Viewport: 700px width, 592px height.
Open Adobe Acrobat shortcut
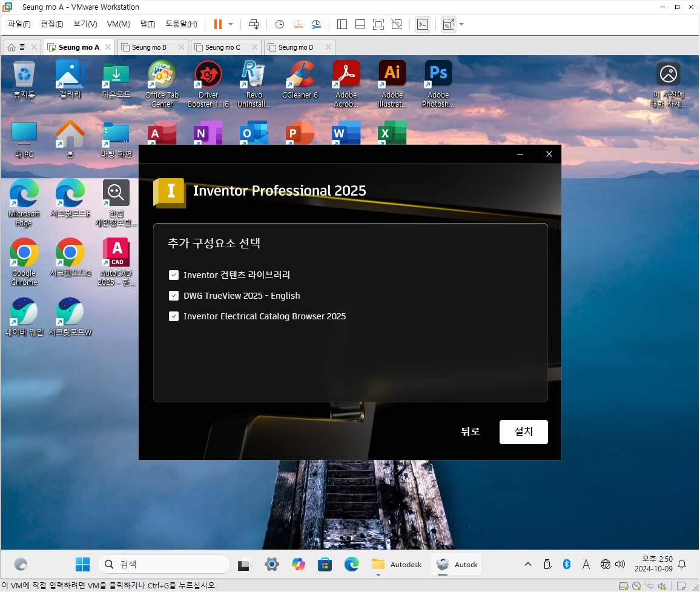tap(346, 84)
